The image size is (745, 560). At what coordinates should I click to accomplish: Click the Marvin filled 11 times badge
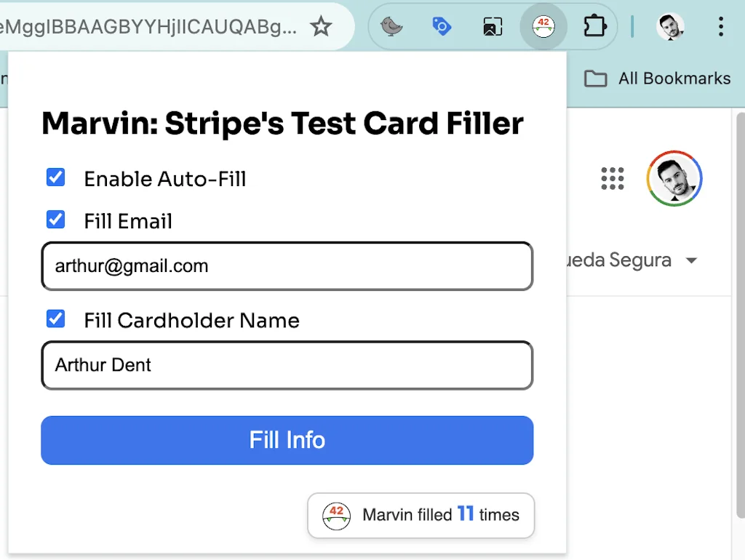tap(421, 516)
